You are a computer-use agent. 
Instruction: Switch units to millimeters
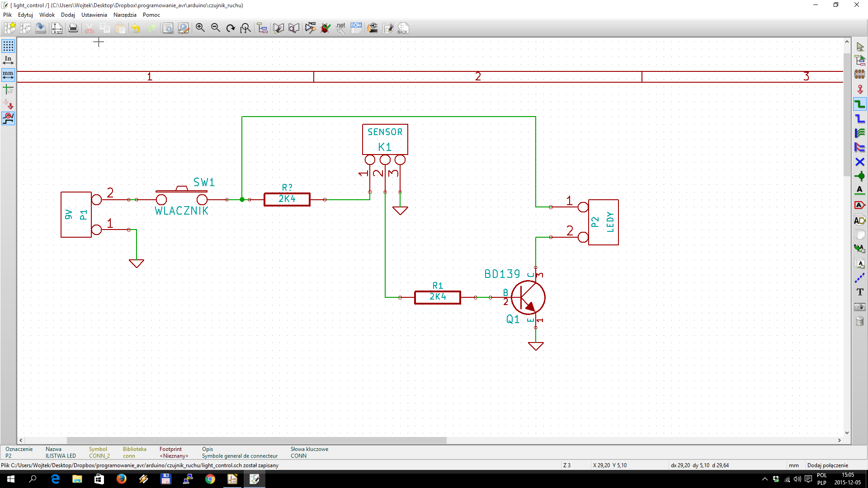8,75
